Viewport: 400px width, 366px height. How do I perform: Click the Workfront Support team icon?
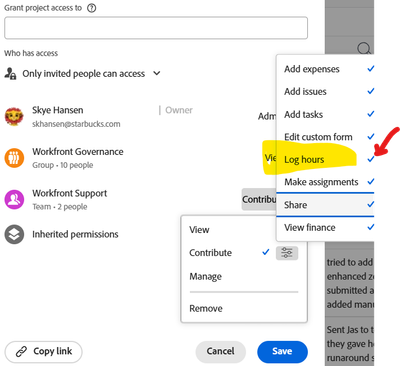point(14,200)
